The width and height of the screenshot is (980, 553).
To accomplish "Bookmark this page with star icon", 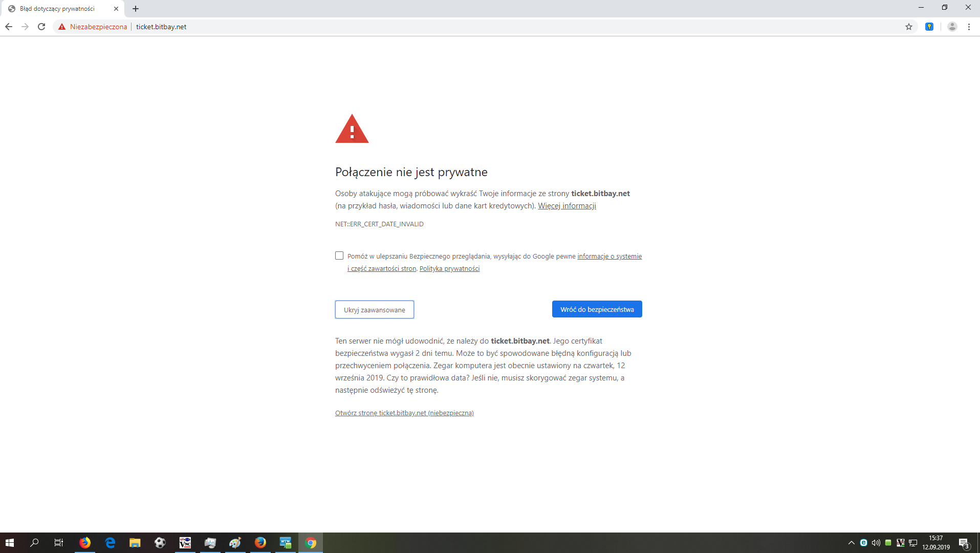I will tap(908, 27).
